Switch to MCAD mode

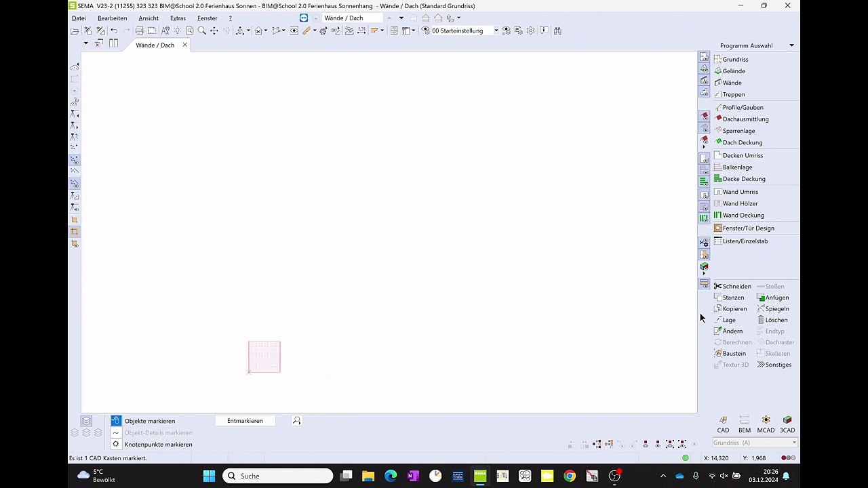tap(766, 425)
